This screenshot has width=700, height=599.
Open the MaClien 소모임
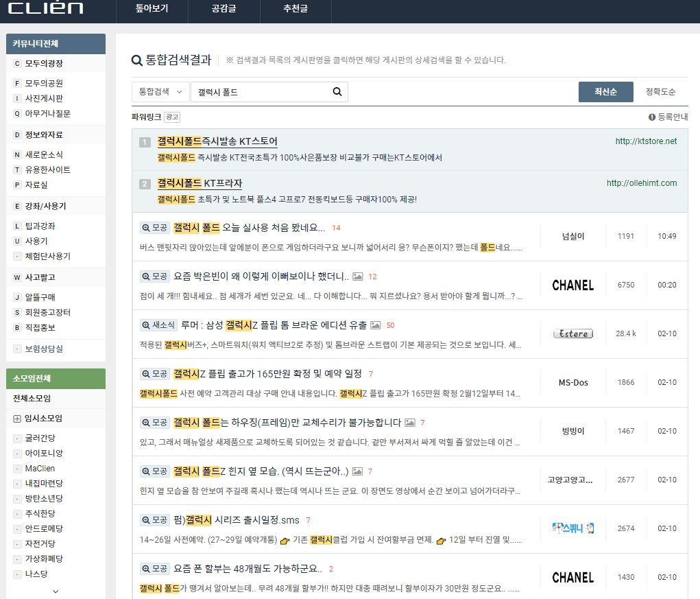point(40,469)
